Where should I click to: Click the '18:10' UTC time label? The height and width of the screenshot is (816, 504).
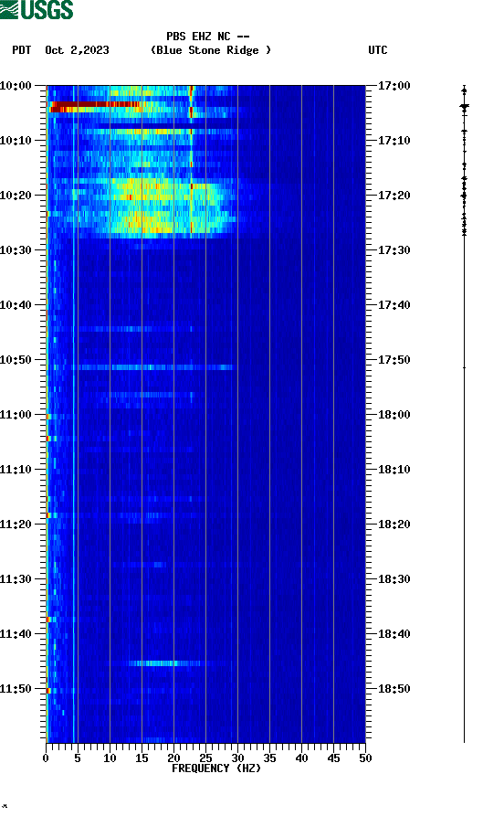pyautogui.click(x=394, y=470)
